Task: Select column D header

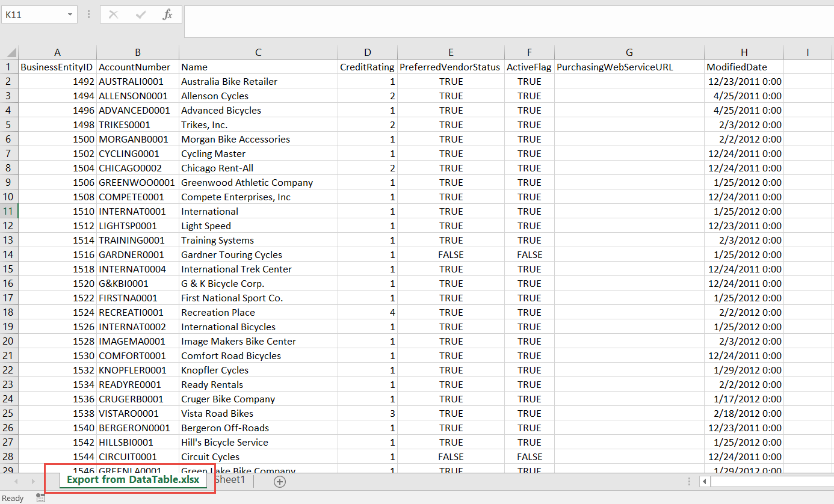Action: coord(368,52)
